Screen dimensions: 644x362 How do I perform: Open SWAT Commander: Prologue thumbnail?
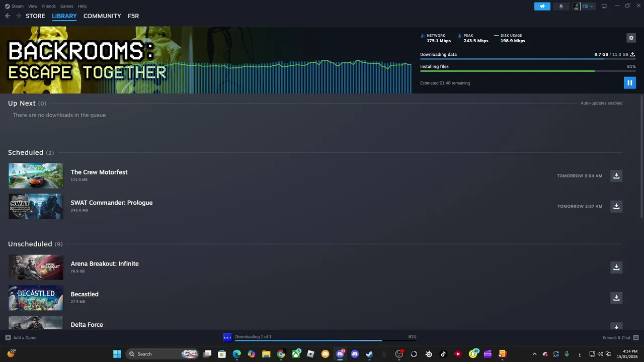(x=36, y=206)
